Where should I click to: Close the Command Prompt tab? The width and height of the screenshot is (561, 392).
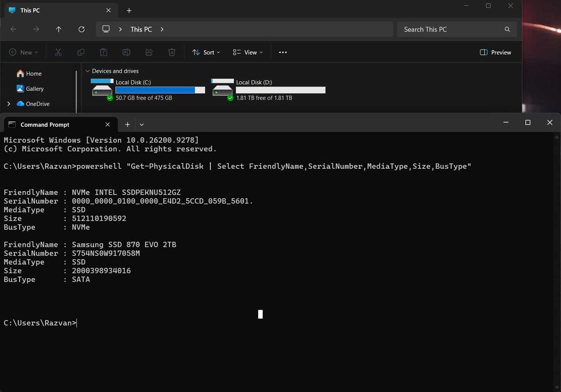click(x=108, y=124)
